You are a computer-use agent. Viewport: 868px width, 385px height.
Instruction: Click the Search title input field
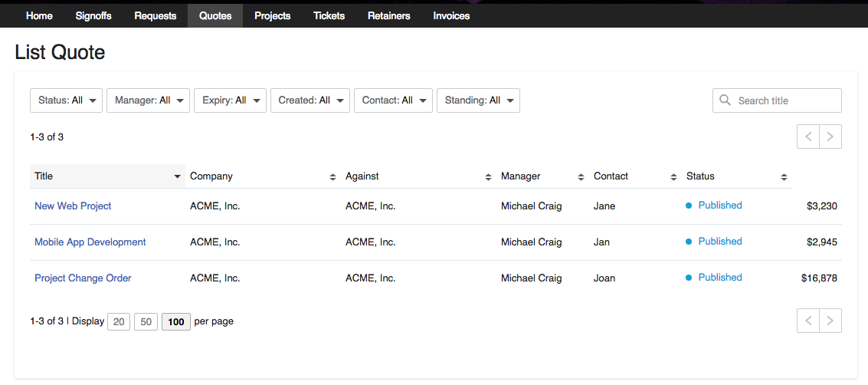(x=786, y=100)
